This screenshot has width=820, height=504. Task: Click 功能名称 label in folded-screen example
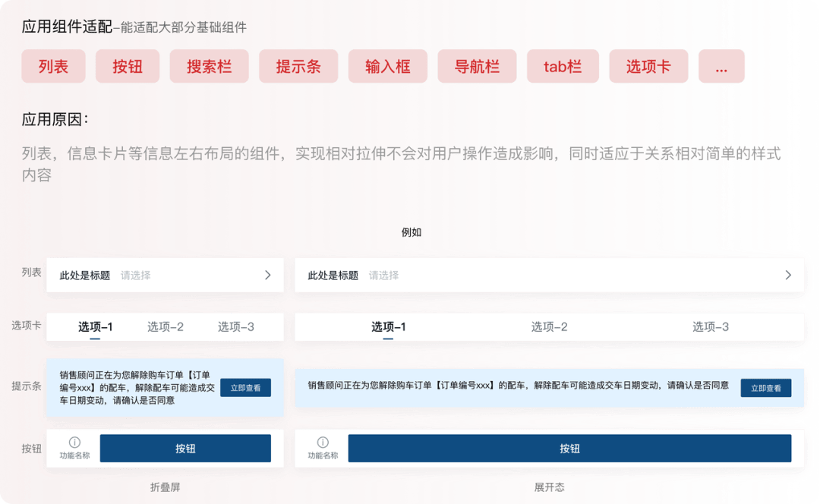click(x=74, y=456)
